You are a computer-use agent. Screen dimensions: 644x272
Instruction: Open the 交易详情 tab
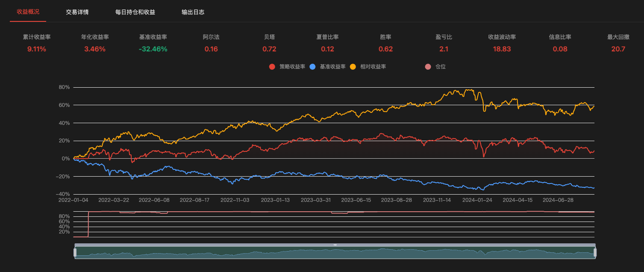[x=77, y=12]
